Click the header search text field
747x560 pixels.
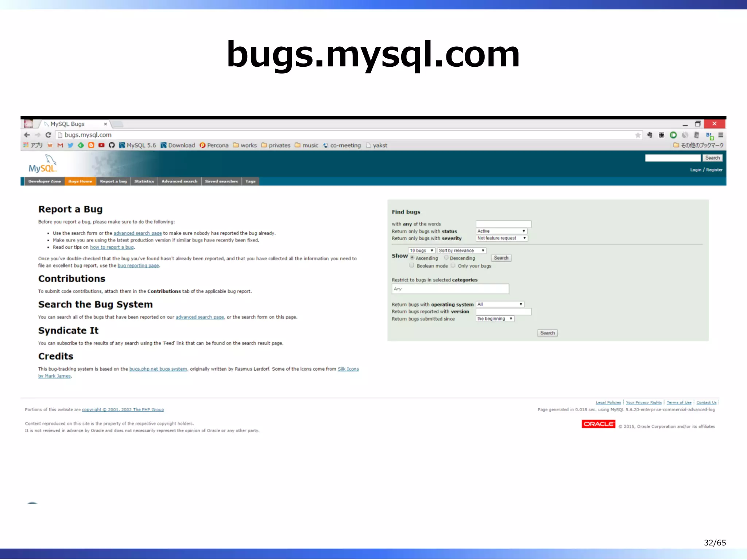pyautogui.click(x=673, y=158)
